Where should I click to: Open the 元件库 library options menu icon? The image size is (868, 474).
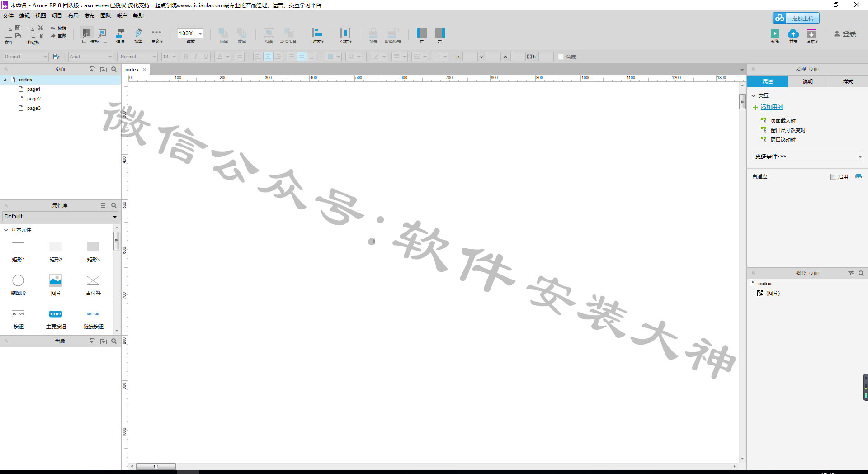[x=103, y=205]
